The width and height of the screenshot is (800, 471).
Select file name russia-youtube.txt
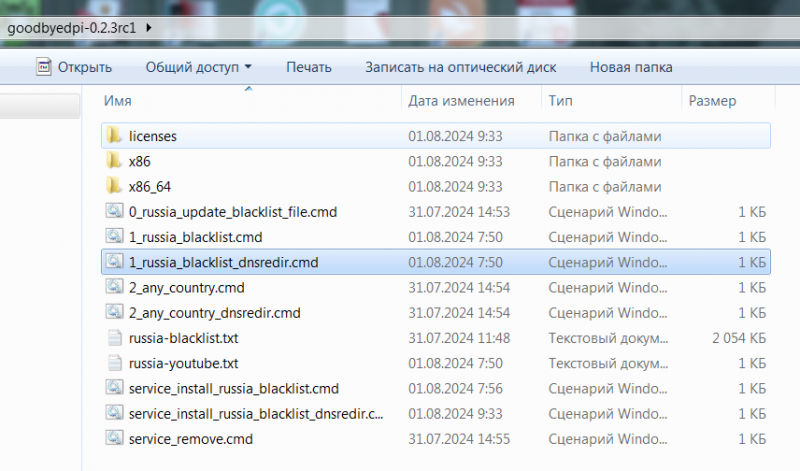tap(183, 363)
